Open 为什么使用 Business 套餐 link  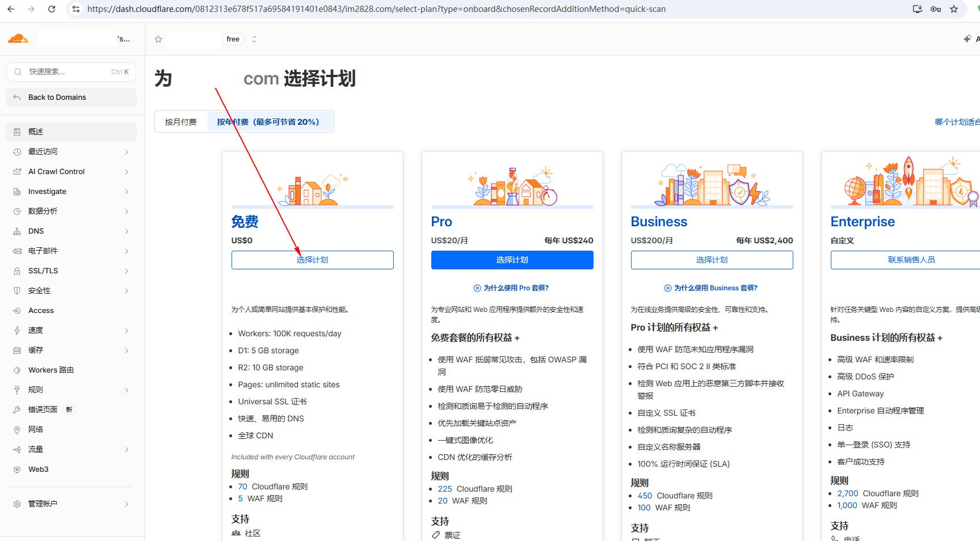pyautogui.click(x=711, y=288)
